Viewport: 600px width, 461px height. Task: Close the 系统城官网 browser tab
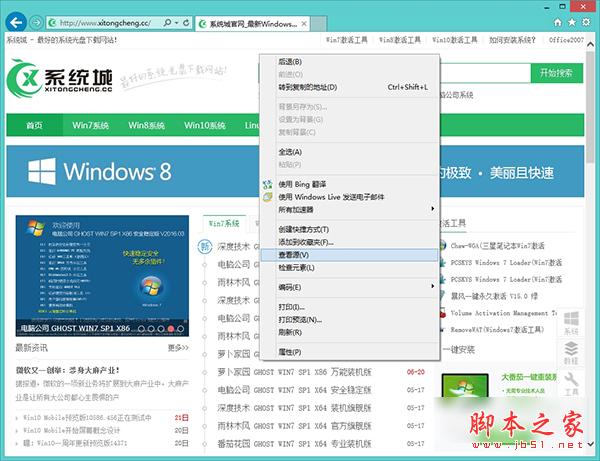[x=304, y=24]
